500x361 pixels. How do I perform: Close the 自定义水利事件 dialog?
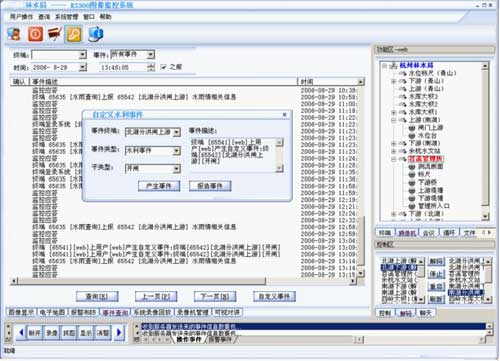point(284,114)
